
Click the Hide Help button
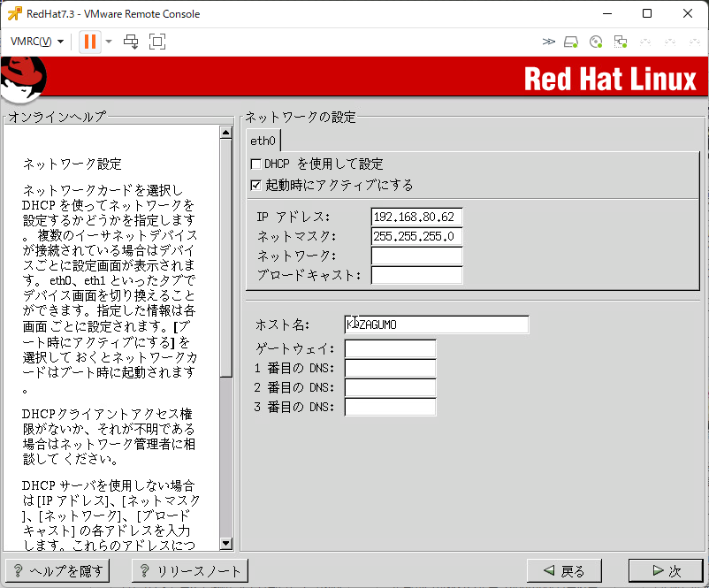(57, 571)
